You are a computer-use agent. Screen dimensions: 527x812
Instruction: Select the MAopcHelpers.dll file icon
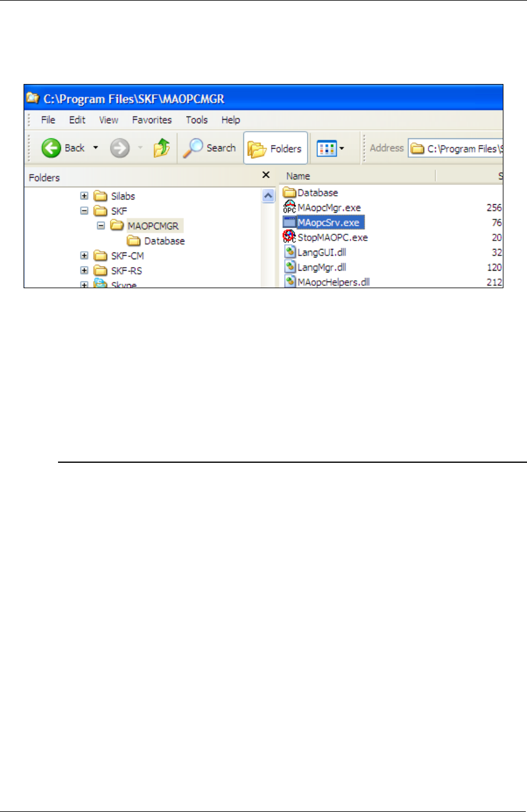[289, 281]
